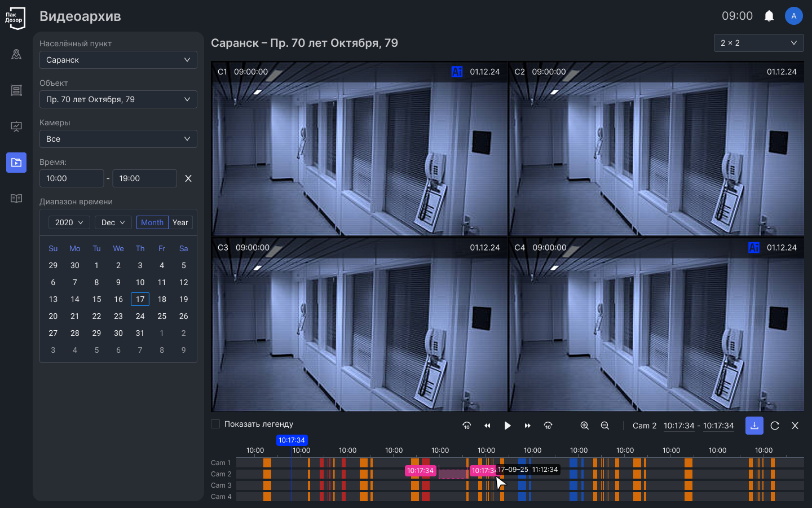
Task: Click the start time 10:00 field
Action: (72, 178)
